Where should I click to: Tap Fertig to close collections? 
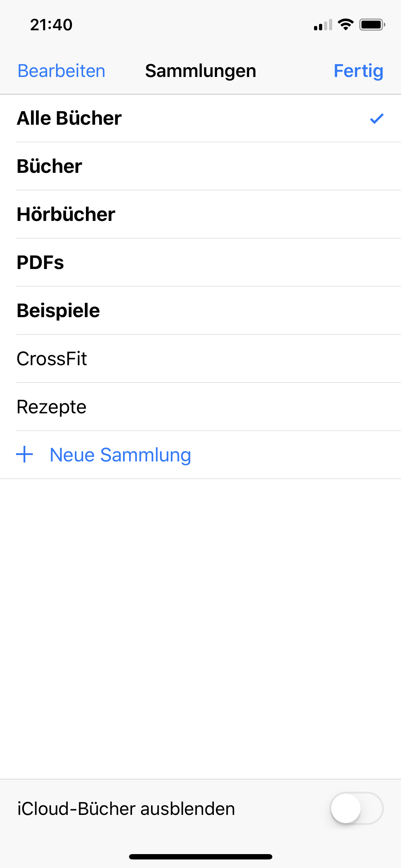(x=358, y=71)
